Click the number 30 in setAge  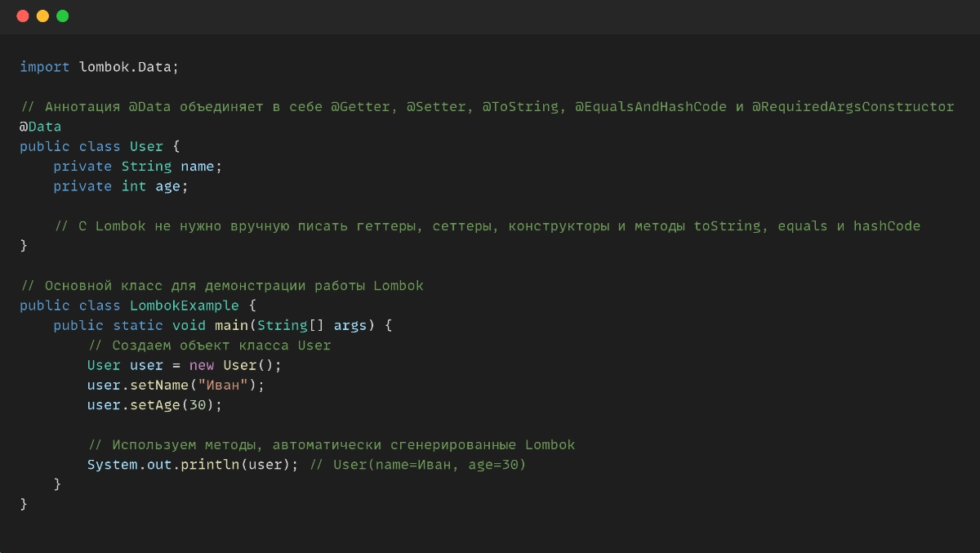(x=198, y=405)
